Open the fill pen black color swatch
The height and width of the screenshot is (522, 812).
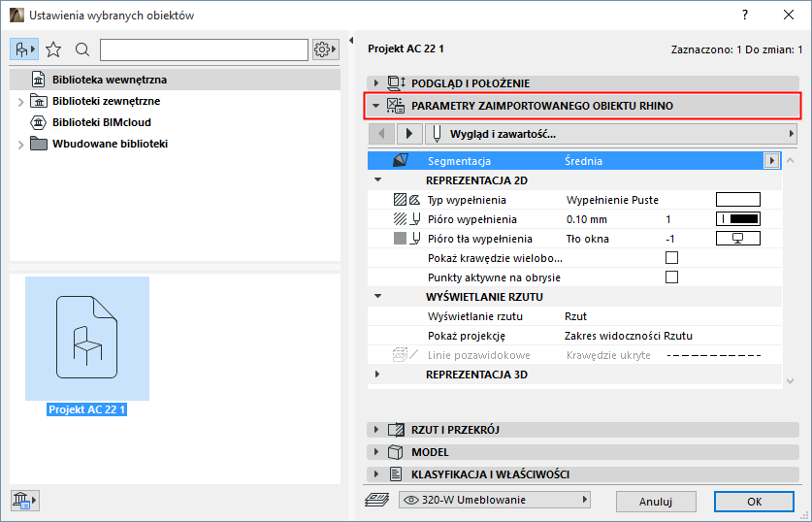click(738, 219)
